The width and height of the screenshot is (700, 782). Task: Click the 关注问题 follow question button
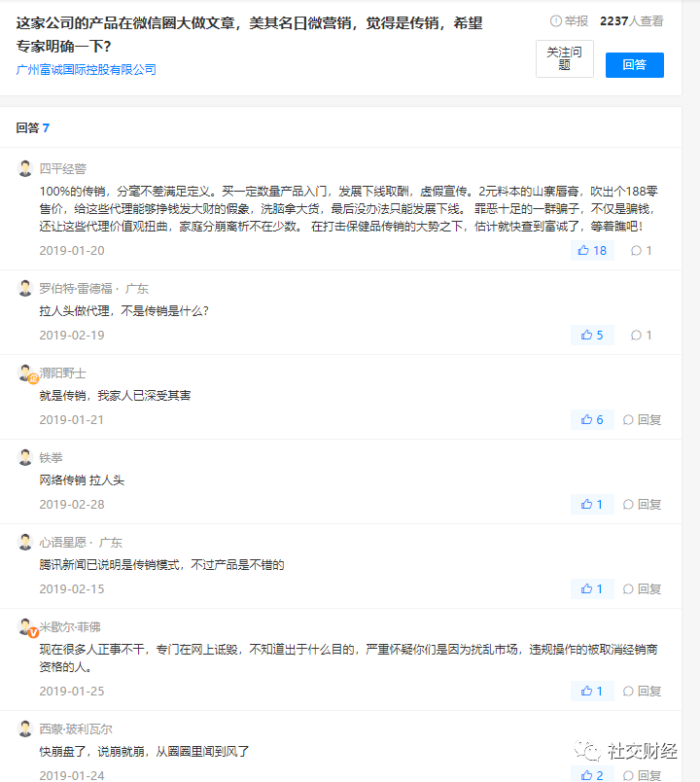pos(564,59)
